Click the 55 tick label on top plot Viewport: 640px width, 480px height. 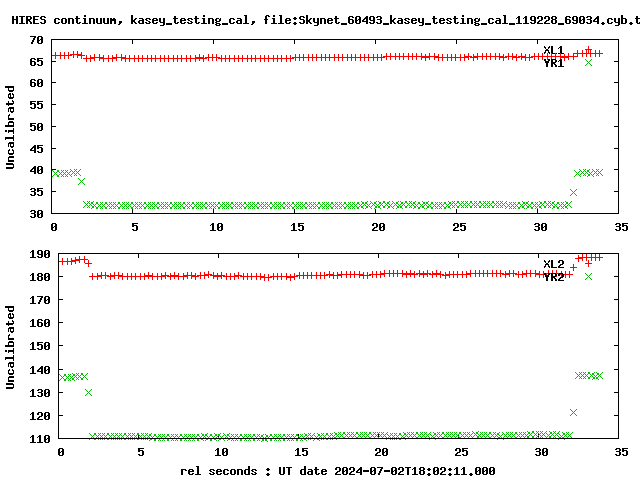[x=36, y=105]
